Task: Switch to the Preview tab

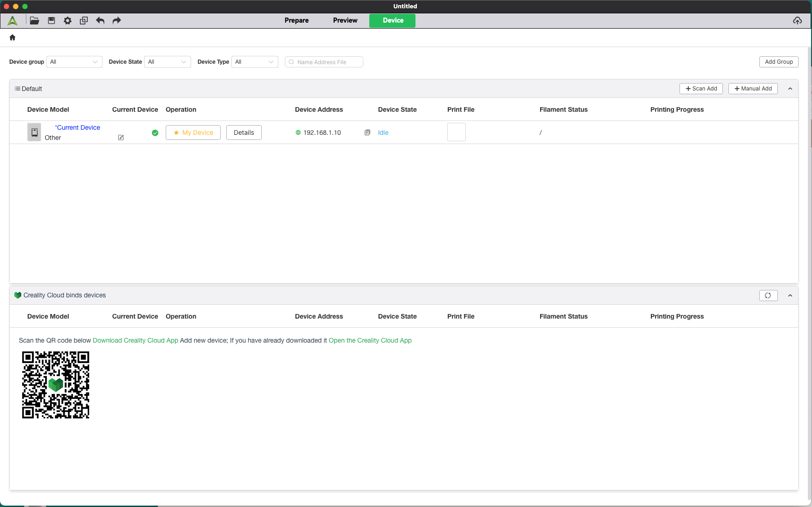Action: 345,20
